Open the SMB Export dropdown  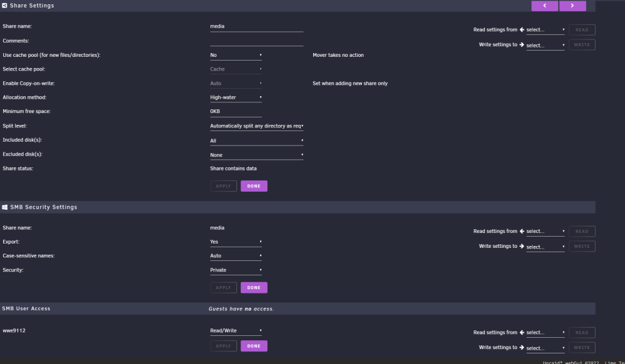point(236,242)
